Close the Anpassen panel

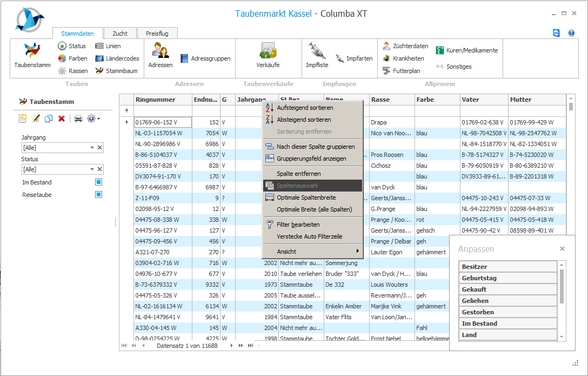pos(562,249)
